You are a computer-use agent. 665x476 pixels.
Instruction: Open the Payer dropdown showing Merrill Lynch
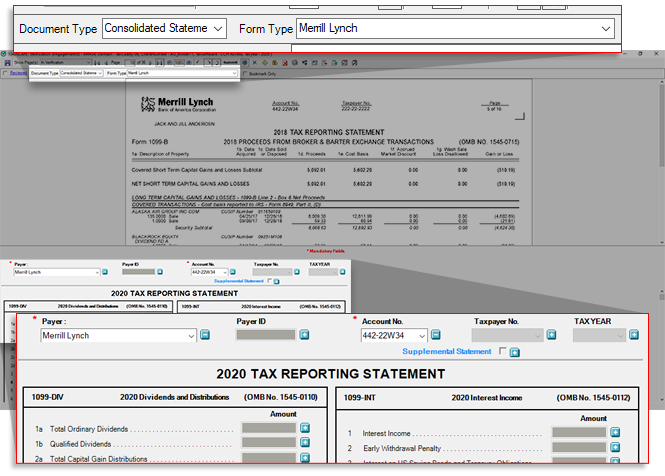pos(189,336)
